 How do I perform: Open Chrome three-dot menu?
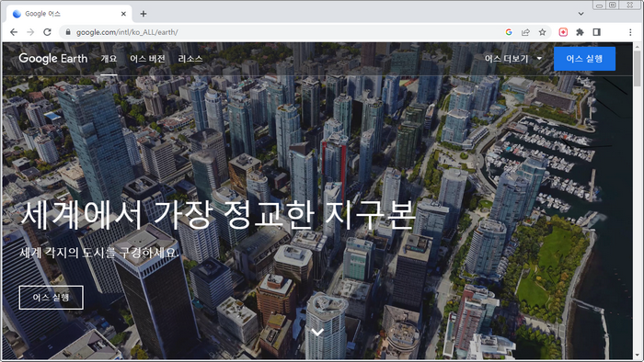click(630, 32)
